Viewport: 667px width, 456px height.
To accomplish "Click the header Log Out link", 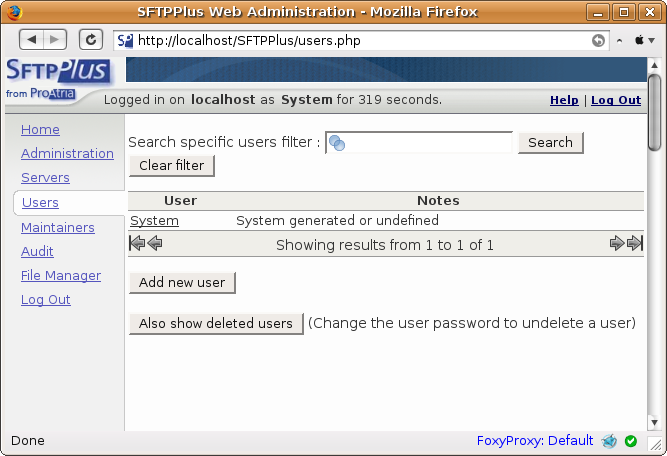I will point(616,100).
